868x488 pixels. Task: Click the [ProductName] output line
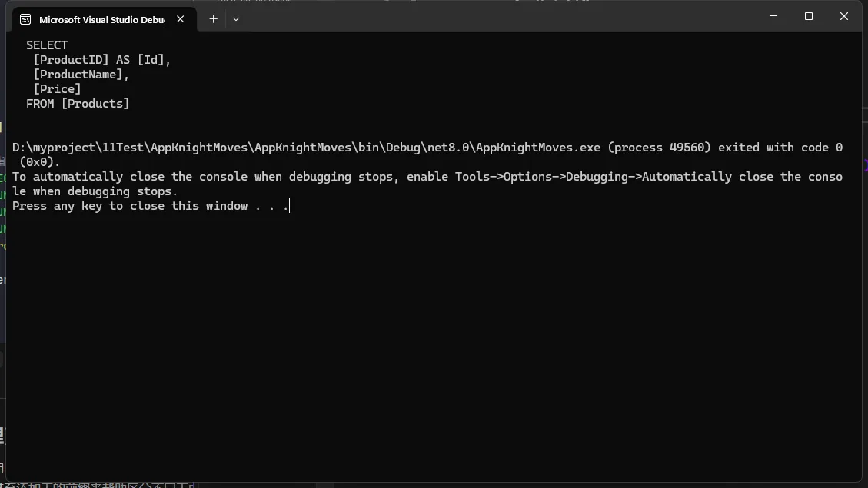[x=81, y=75]
